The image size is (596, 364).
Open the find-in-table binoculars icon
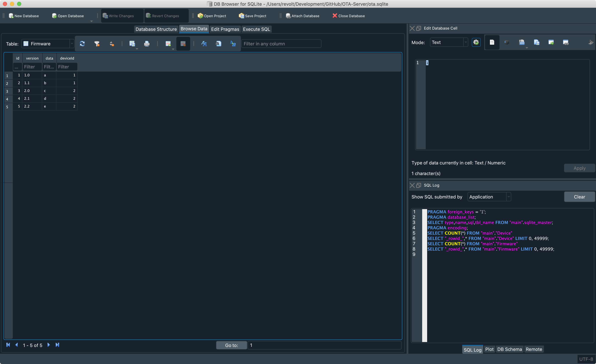[x=218, y=44]
